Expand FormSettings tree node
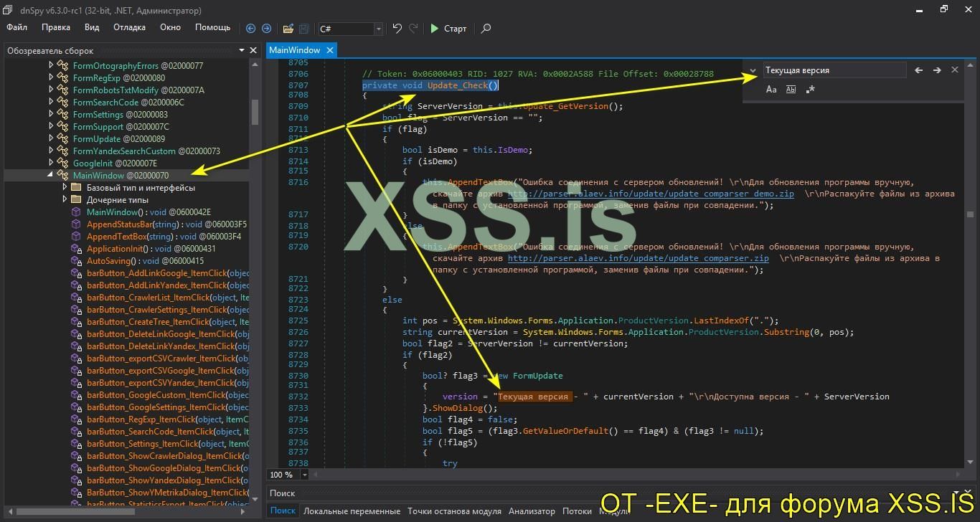Viewport: 980px width, 522px height. (51, 114)
